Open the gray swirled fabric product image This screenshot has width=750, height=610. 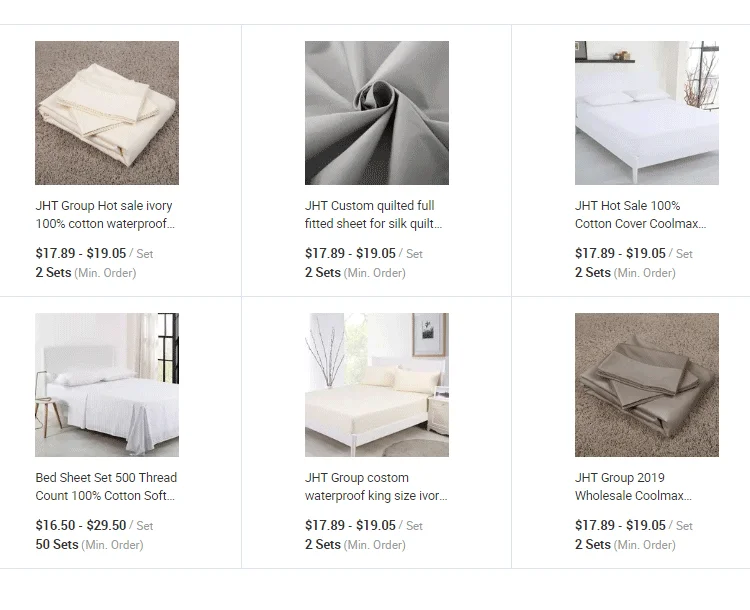pyautogui.click(x=376, y=112)
